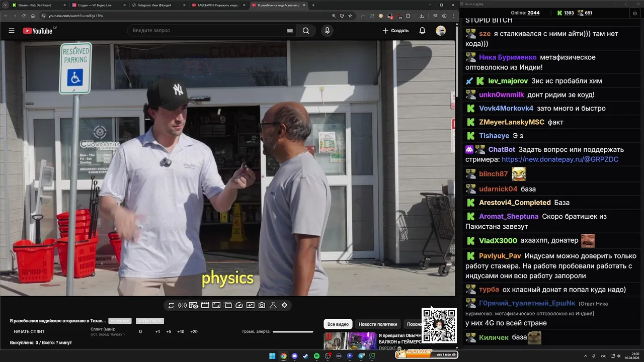The height and width of the screenshot is (362, 644).
Task: Open Telegram from the taskbar
Action: pyautogui.click(x=361, y=356)
